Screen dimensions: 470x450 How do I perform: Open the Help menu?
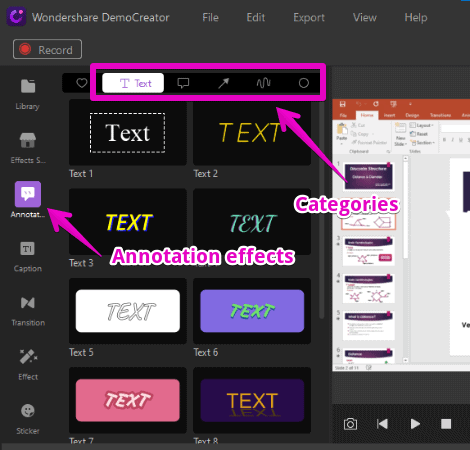[416, 17]
